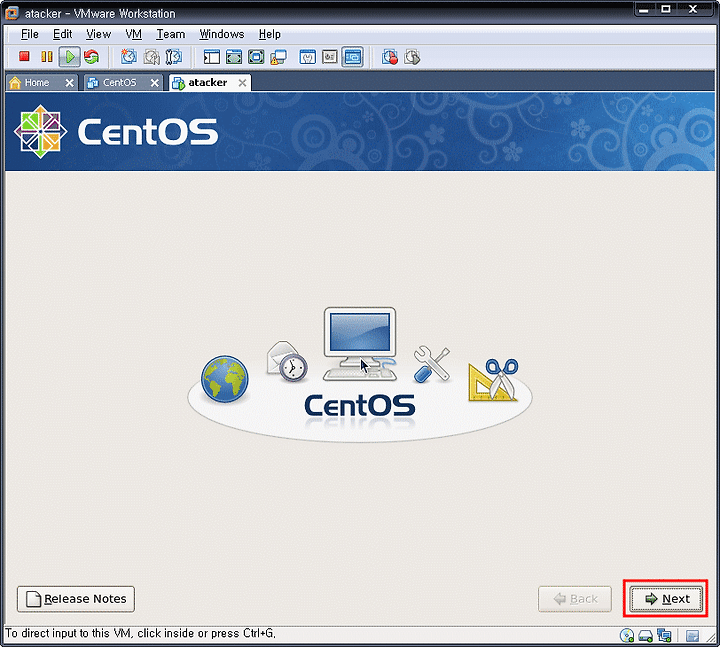Close the Home tab
This screenshot has width=720, height=647.
click(x=69, y=83)
